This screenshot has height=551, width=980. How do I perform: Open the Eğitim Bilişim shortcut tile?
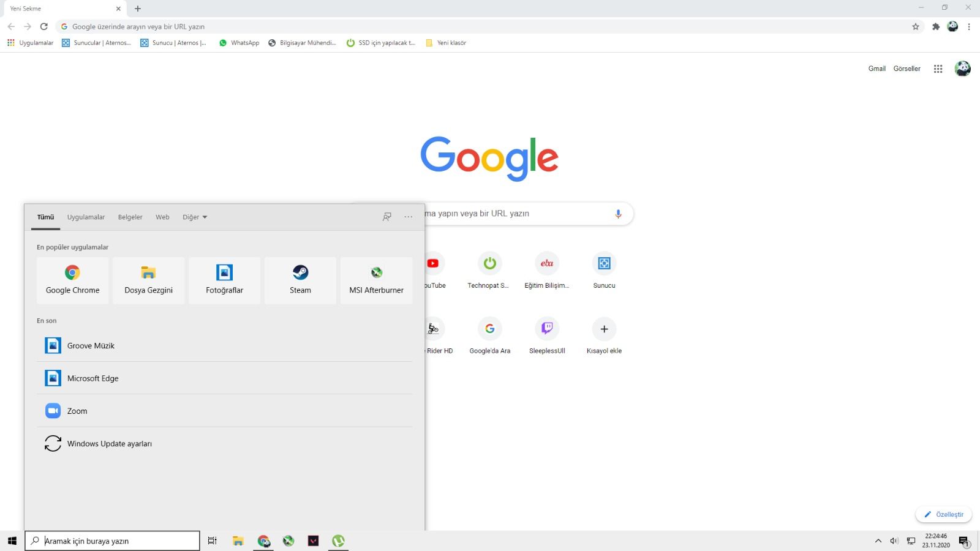547,270
